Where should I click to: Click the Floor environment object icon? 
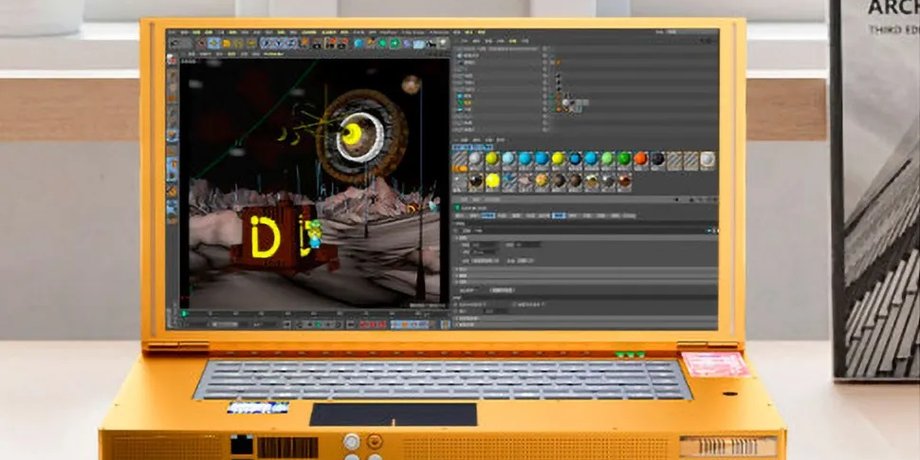coord(418,43)
